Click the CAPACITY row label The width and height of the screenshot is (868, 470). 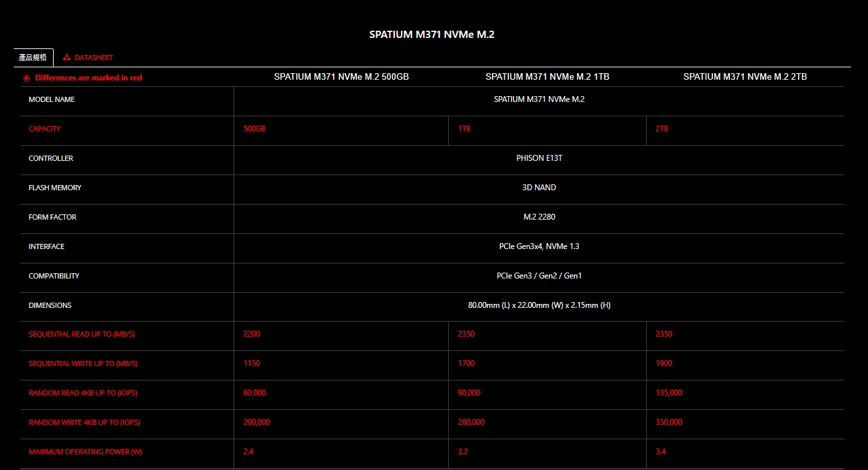44,129
